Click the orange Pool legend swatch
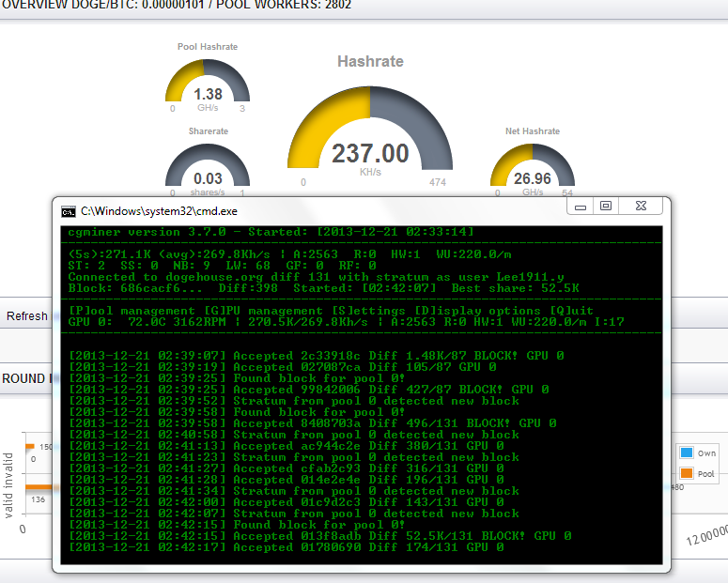The width and height of the screenshot is (728, 583). [x=687, y=473]
